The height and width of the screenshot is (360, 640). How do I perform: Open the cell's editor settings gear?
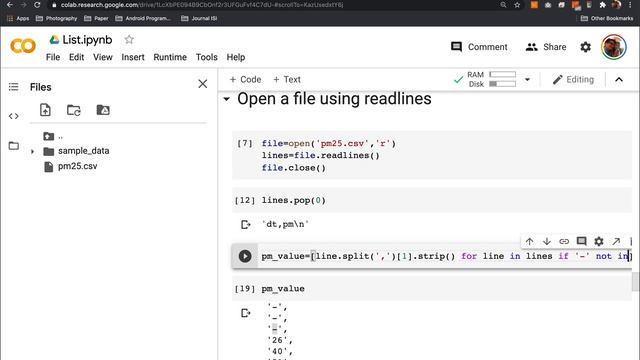(598, 242)
